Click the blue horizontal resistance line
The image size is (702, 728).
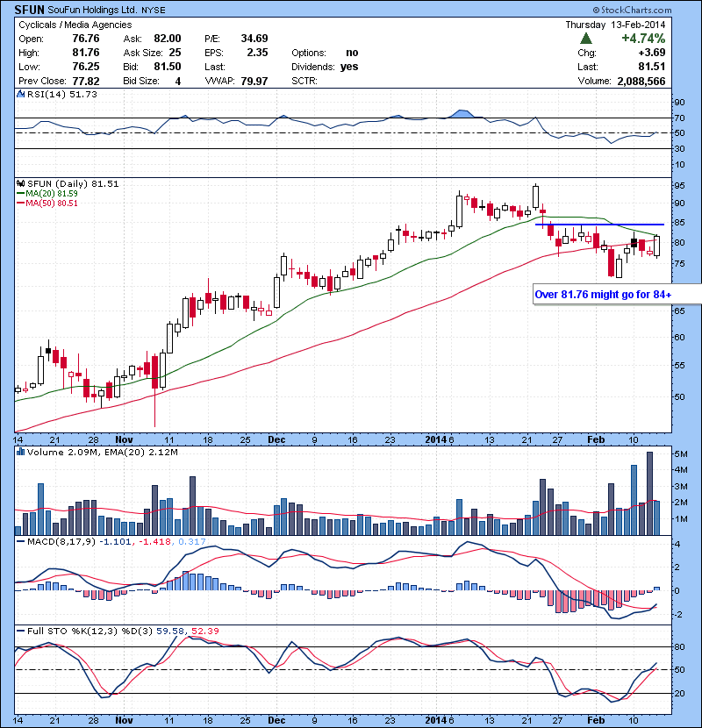[600, 225]
